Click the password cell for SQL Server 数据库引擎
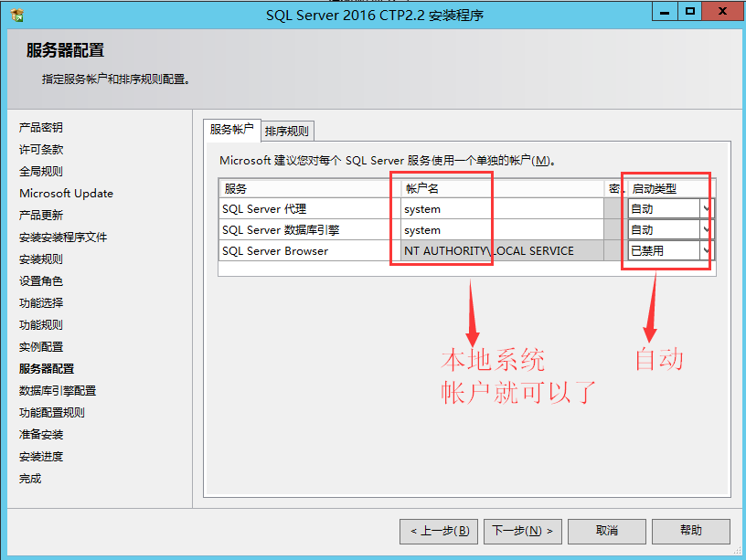Viewport: 746px width, 560px height. pos(615,229)
